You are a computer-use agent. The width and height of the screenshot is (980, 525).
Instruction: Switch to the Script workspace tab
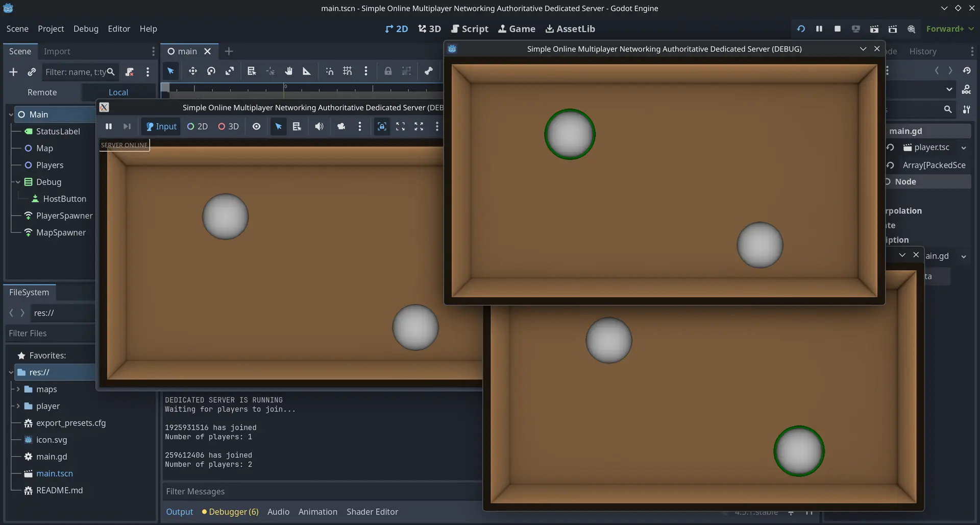tap(470, 29)
